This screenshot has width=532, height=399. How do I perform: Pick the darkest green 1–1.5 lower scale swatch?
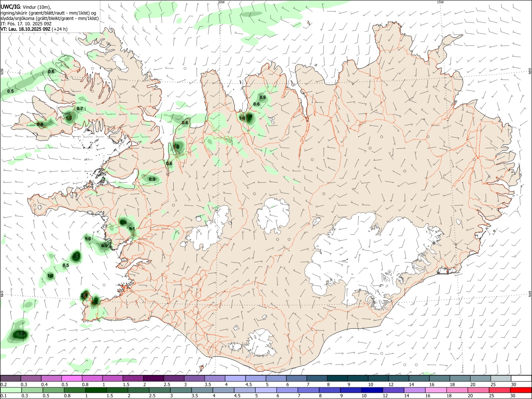(96, 390)
